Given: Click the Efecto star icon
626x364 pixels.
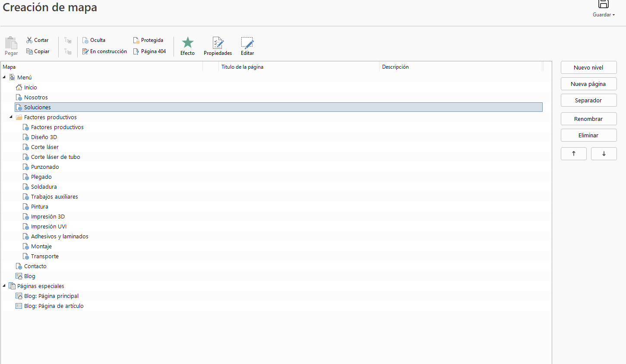Looking at the screenshot, I should click(187, 43).
